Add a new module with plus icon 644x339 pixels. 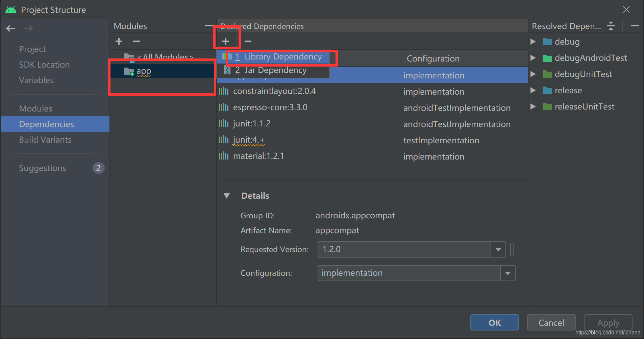pos(119,41)
